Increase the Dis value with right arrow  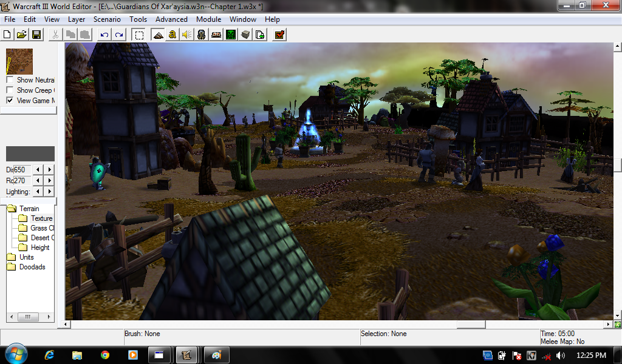50,169
